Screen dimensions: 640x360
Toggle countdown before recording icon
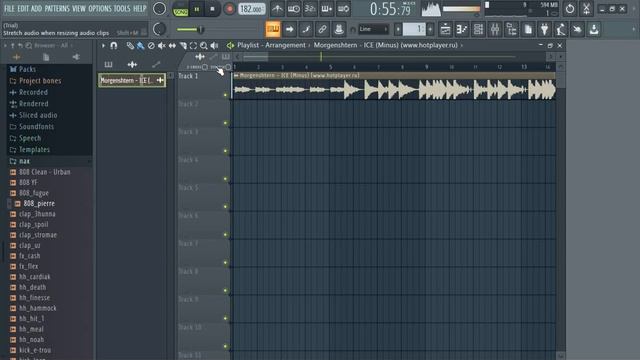click(x=310, y=9)
